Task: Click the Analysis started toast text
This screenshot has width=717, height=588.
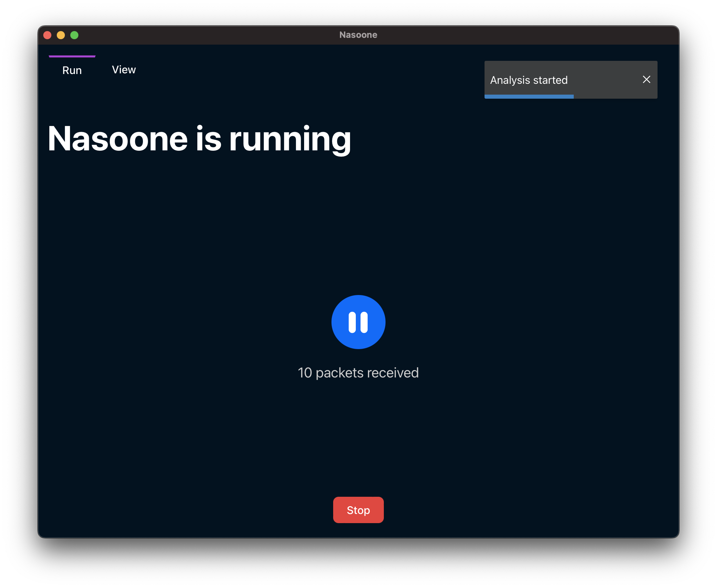Action: click(x=528, y=80)
